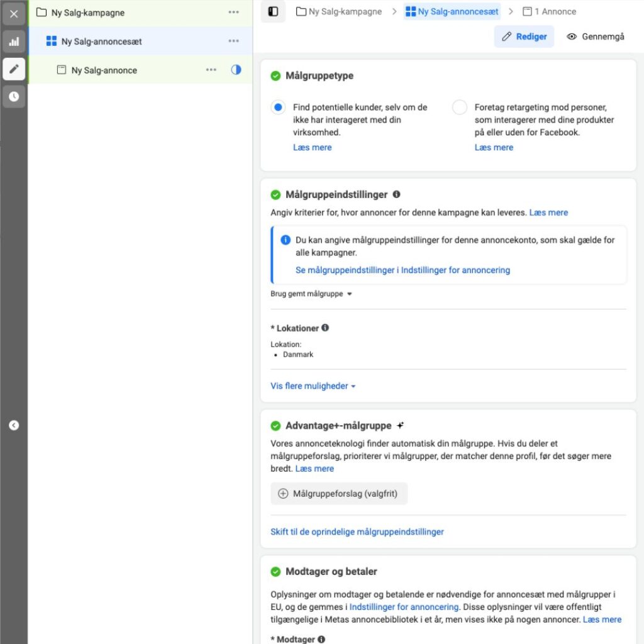Open the Ny Salg-annoncesæt options menu dots

[x=234, y=41]
